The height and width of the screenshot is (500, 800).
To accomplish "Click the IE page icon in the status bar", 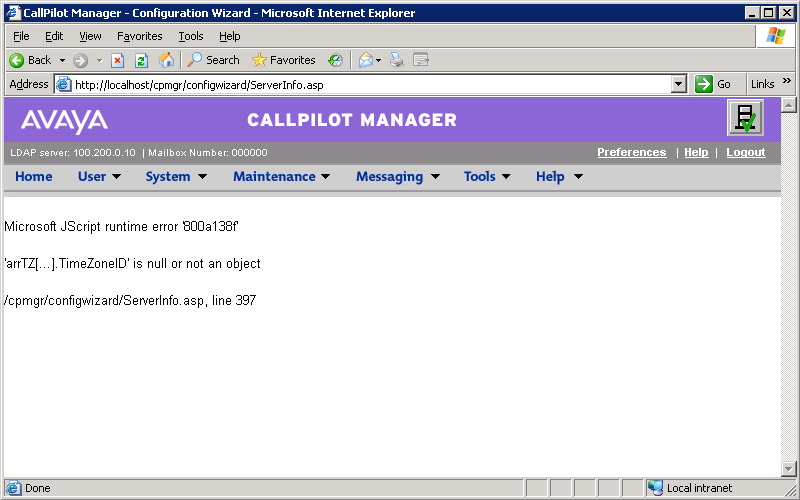I will pyautogui.click(x=14, y=488).
